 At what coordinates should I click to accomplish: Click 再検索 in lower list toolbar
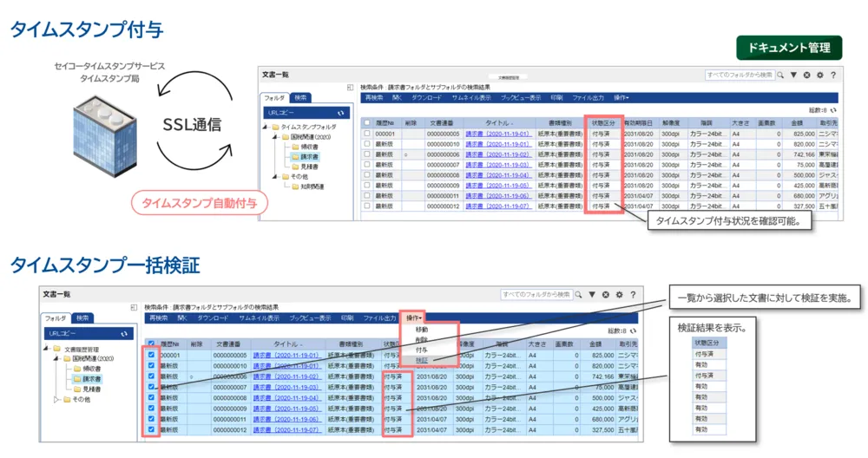pos(158,318)
